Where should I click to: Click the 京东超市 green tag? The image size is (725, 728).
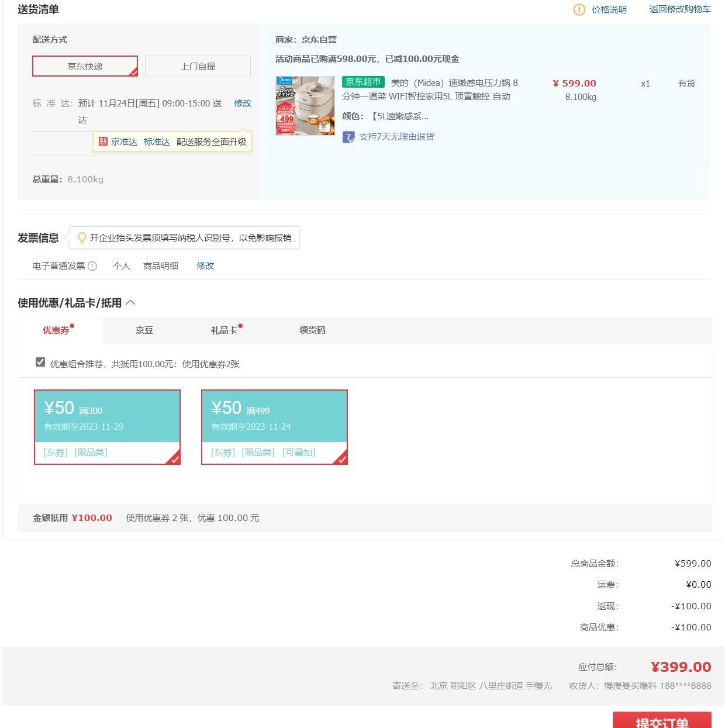click(x=363, y=82)
